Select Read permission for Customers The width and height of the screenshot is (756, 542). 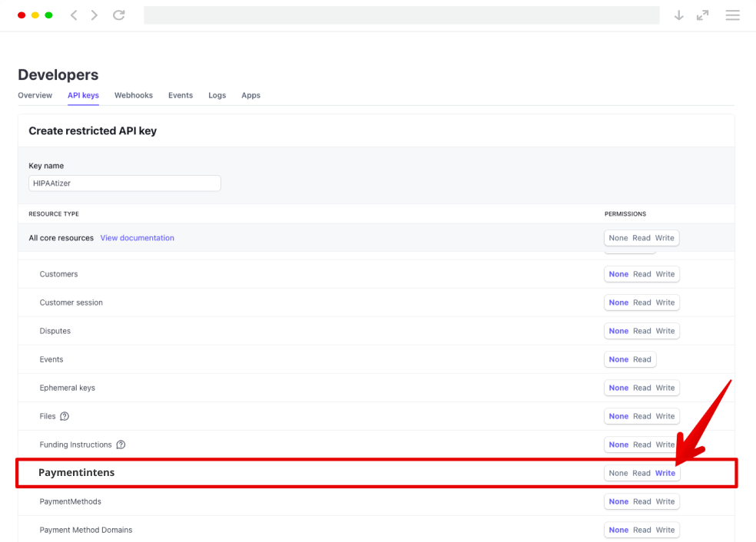[642, 274]
